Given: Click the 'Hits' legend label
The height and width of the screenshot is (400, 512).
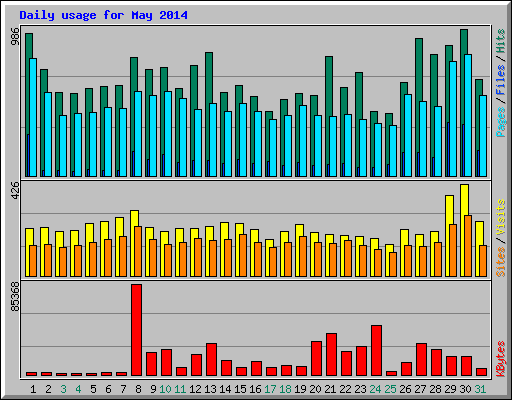Looking at the screenshot, I should pyautogui.click(x=500, y=41).
